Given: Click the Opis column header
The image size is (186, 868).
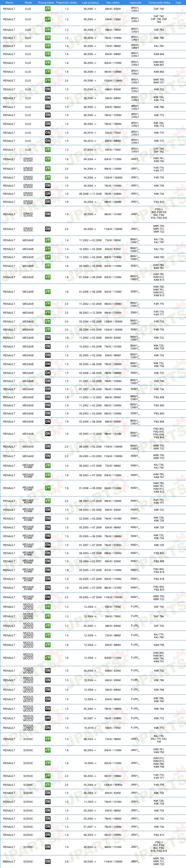Looking at the screenshot, I should tap(178, 3).
